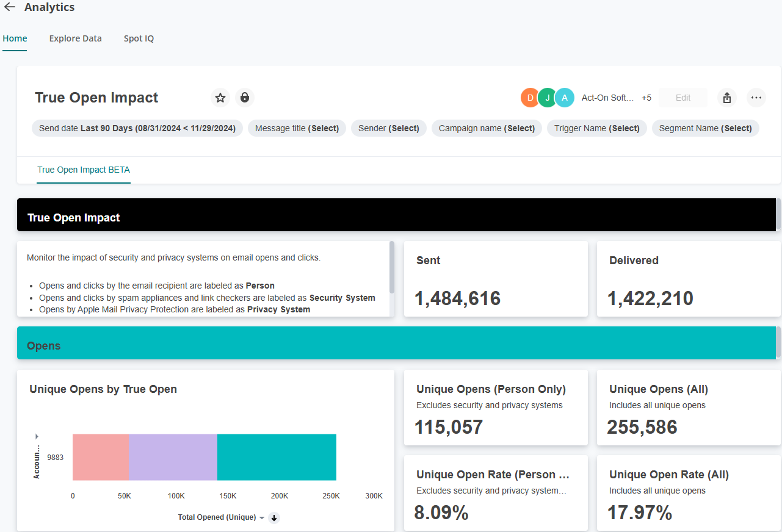Screen dimensions: 782x532
Task: Open the Campaign name filter chip
Action: [x=487, y=128]
